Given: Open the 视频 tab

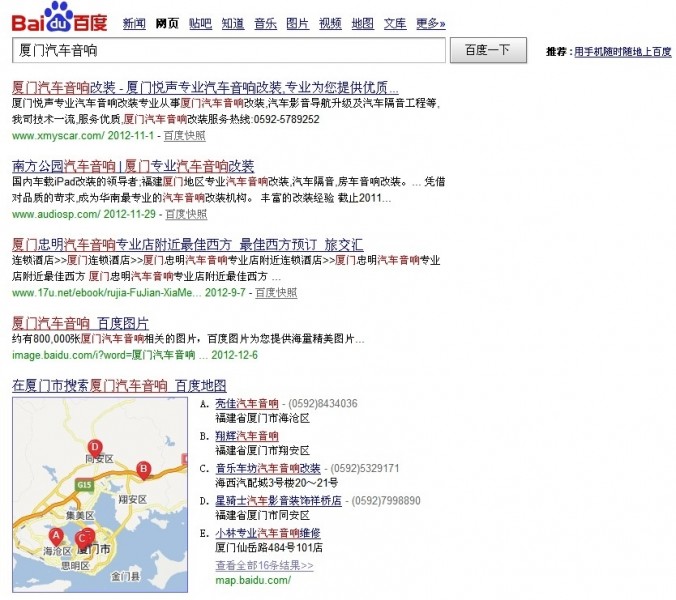Looking at the screenshot, I should 330,23.
